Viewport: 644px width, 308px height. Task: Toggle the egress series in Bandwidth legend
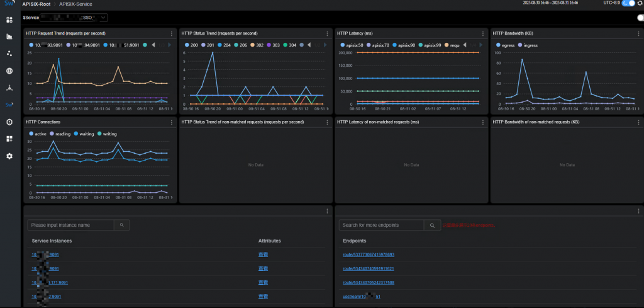click(506, 45)
